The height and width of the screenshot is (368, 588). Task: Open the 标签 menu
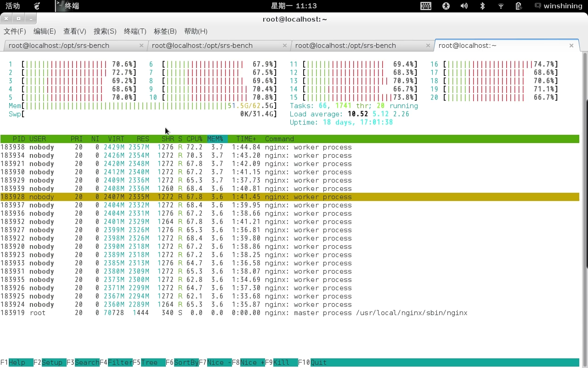164,31
